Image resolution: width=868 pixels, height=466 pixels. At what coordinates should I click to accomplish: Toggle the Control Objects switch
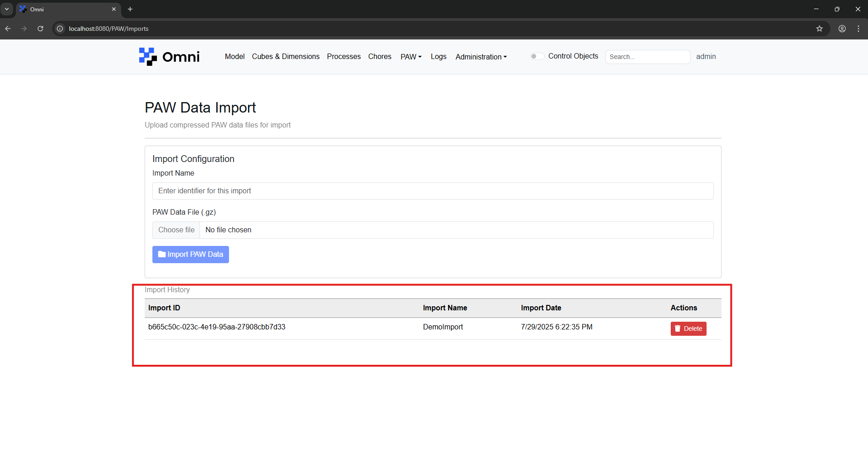click(x=537, y=56)
